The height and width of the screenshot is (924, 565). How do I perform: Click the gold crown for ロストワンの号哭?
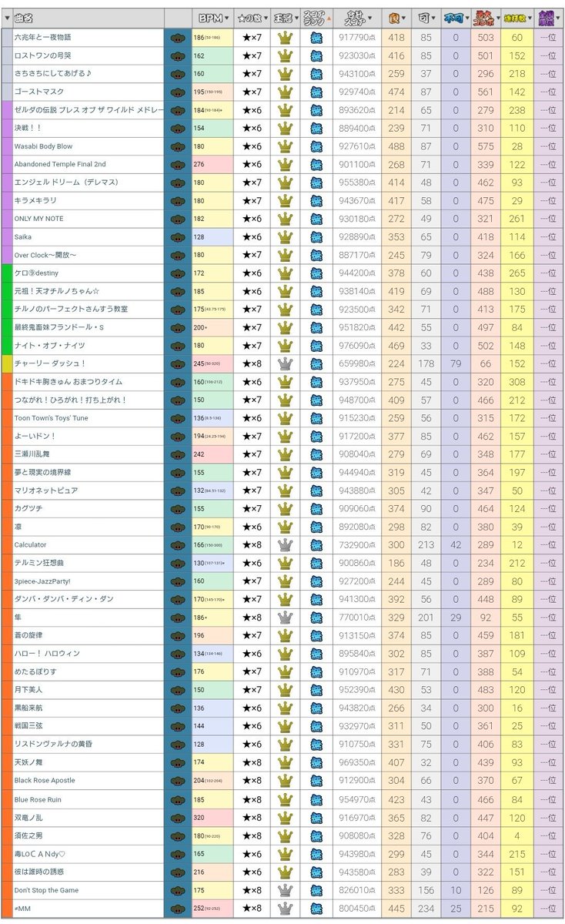[x=285, y=55]
